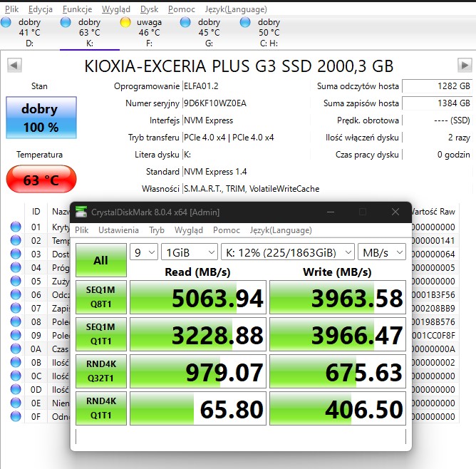Screen dimensions: 476x469
Task: Open the Tryb menu in CrystalDiskMark
Action: click(x=157, y=230)
